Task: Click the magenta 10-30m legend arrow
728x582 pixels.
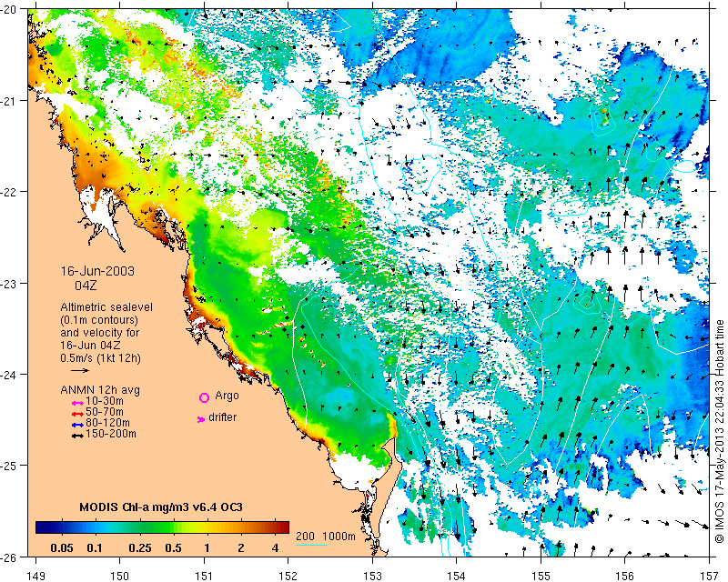Action: [77, 403]
